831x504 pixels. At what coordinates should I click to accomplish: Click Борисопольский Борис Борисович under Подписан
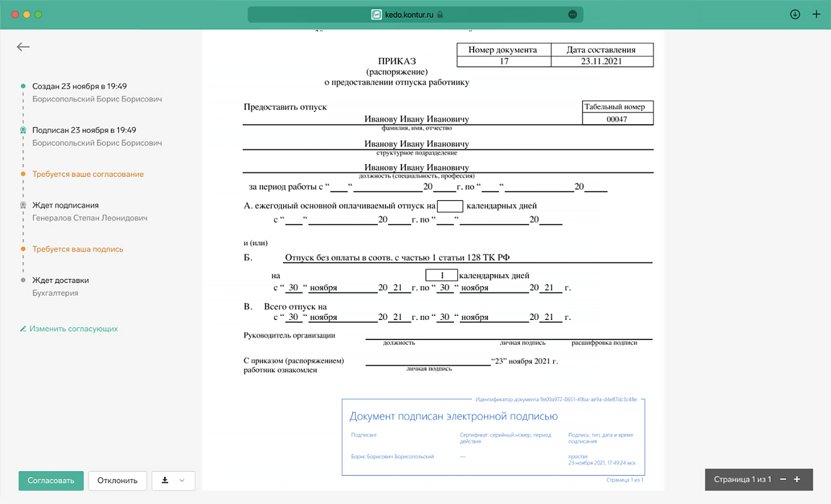[97, 143]
